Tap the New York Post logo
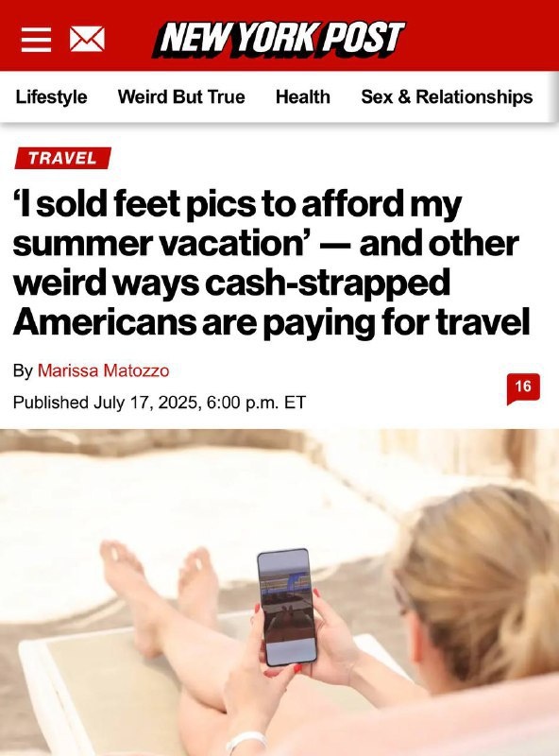The height and width of the screenshot is (756, 559). coord(279,39)
